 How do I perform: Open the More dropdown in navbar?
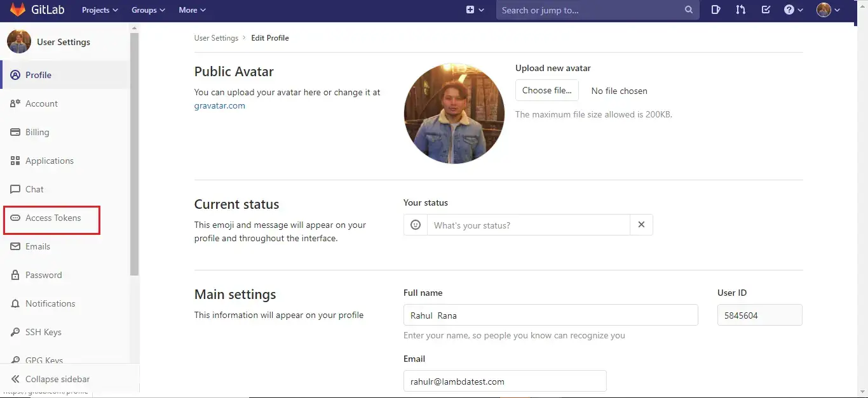[x=192, y=10]
